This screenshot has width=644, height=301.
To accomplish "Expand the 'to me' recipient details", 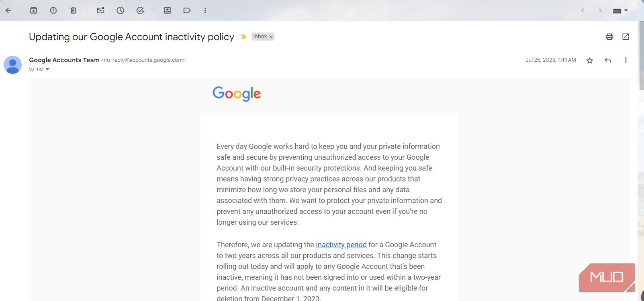I will tap(47, 69).
